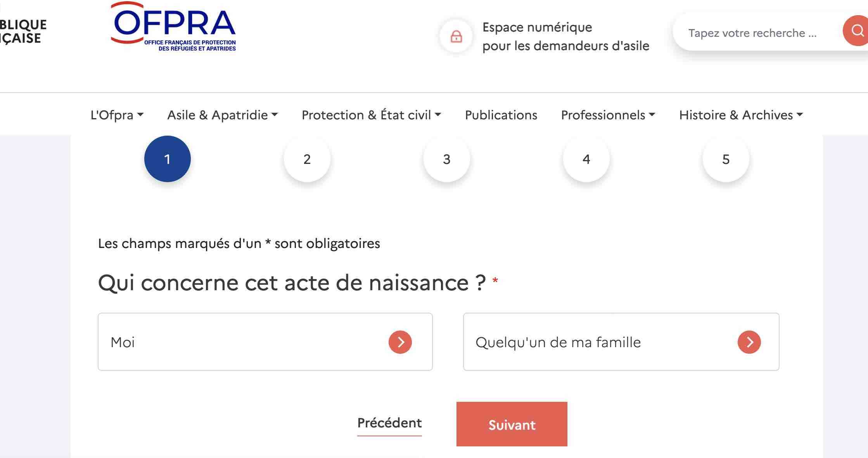868x458 pixels.
Task: Choose Quelqu'un de ma famille option
Action: point(621,342)
